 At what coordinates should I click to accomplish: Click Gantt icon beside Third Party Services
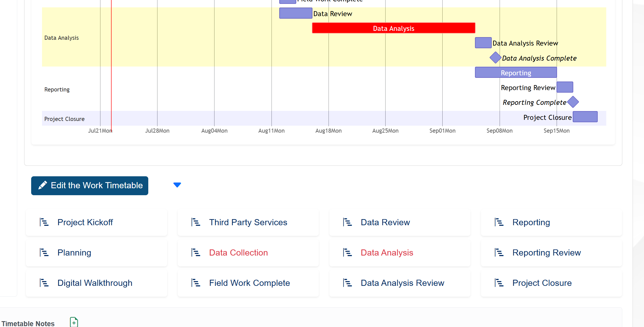196,222
